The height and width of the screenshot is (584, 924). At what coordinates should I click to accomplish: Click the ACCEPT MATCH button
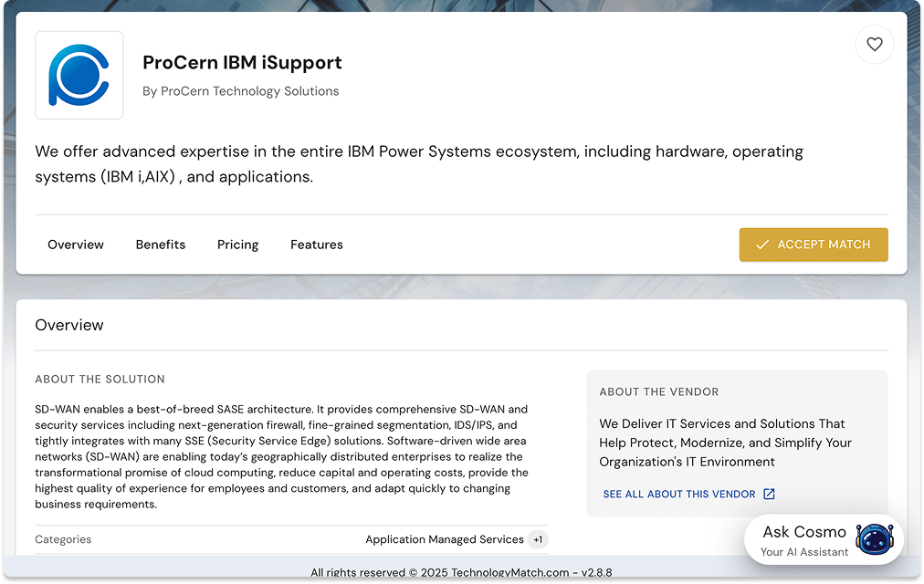pyautogui.click(x=814, y=245)
